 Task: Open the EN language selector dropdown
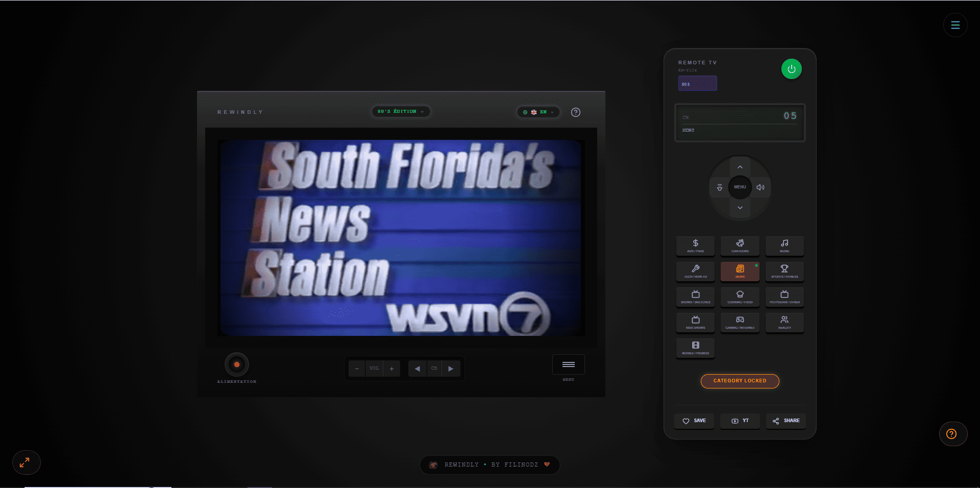pyautogui.click(x=538, y=112)
